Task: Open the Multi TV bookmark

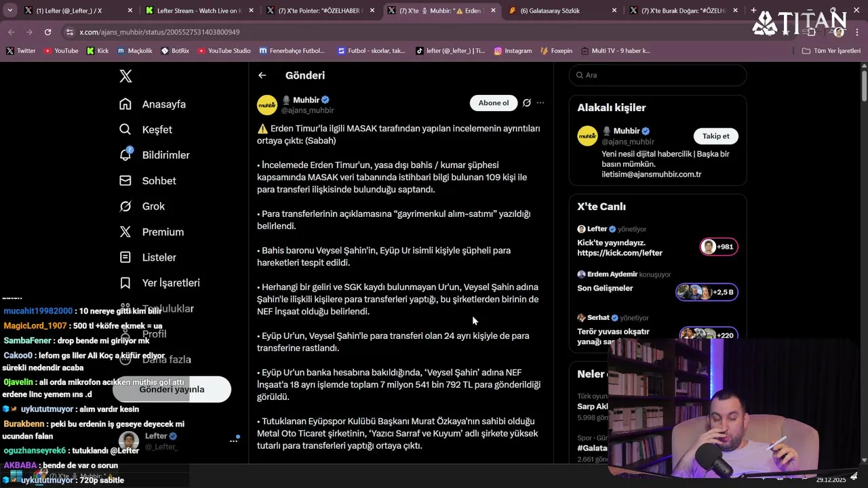Action: point(614,51)
